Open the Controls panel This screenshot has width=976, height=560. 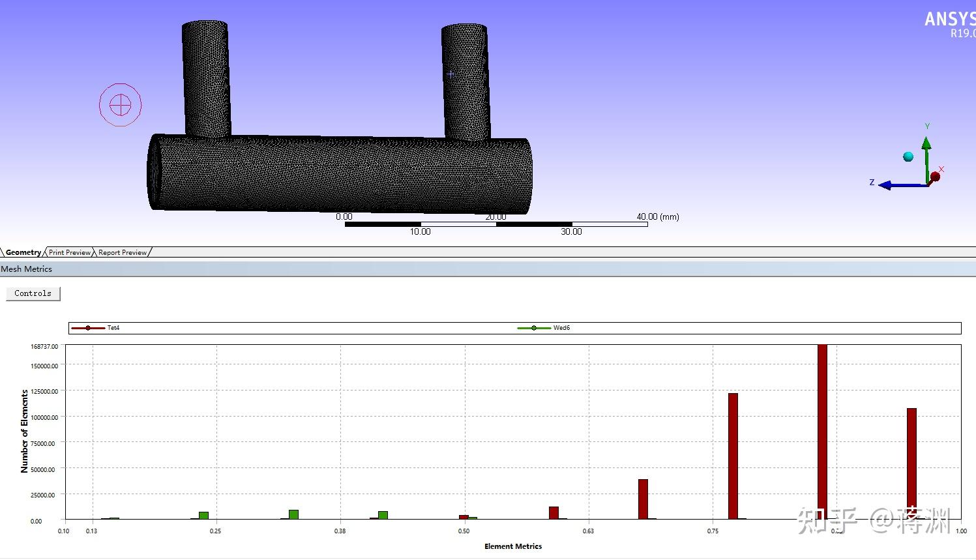32,293
